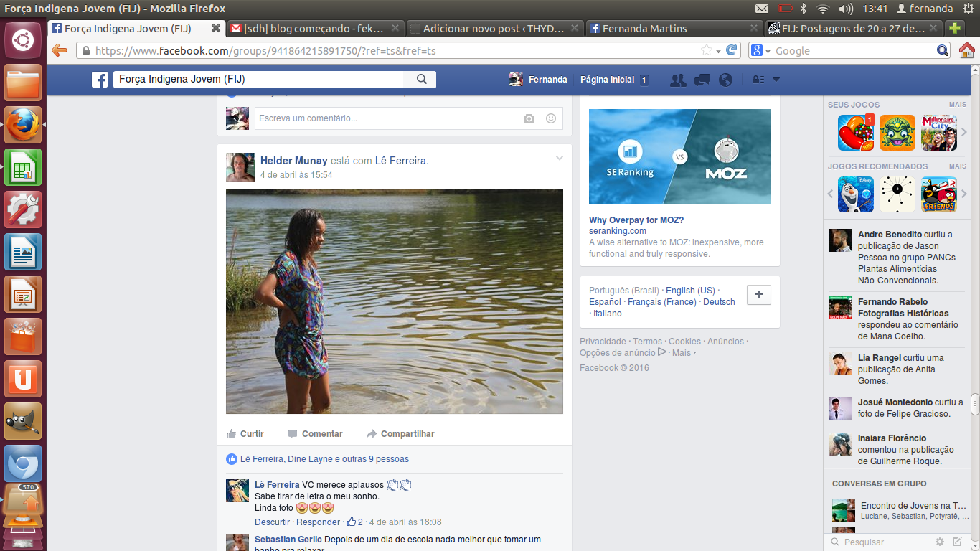Click Responder on Lê Ferreira comment
Screen dimensions: 980x551
pos(318,522)
